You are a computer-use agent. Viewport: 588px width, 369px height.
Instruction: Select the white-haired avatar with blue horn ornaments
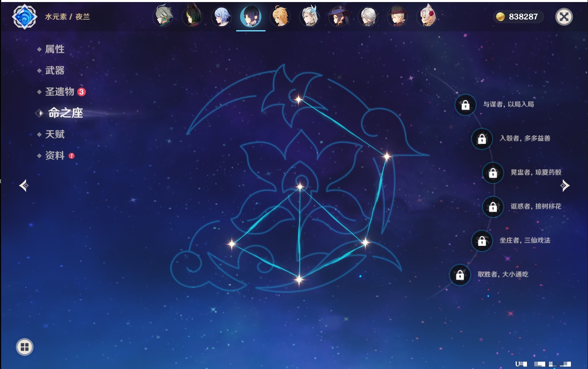tap(309, 16)
